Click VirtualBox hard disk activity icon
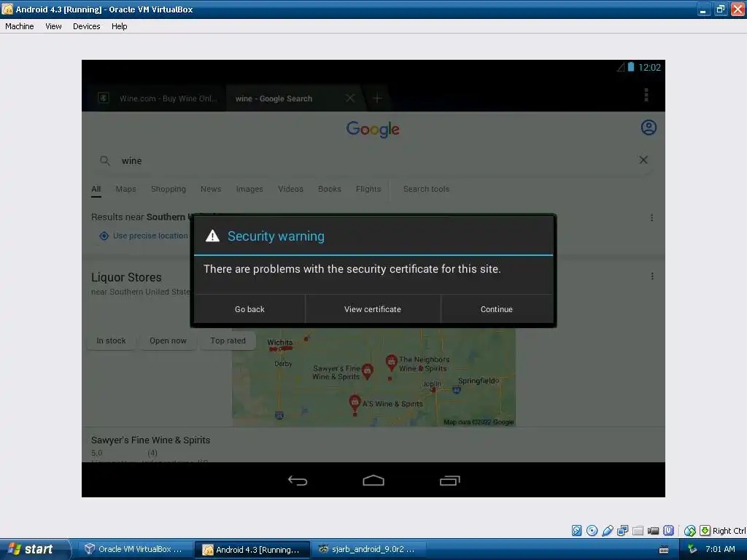747x560 pixels. (x=576, y=531)
